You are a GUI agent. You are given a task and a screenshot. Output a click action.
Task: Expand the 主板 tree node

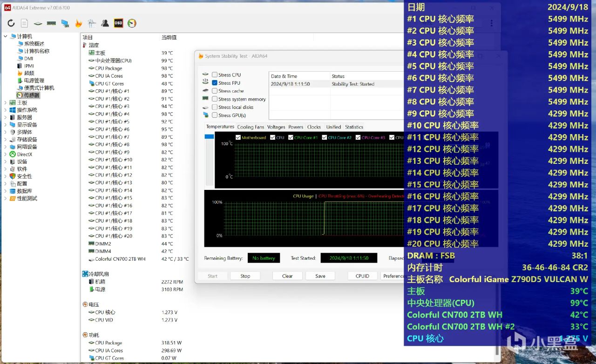[x=6, y=103]
